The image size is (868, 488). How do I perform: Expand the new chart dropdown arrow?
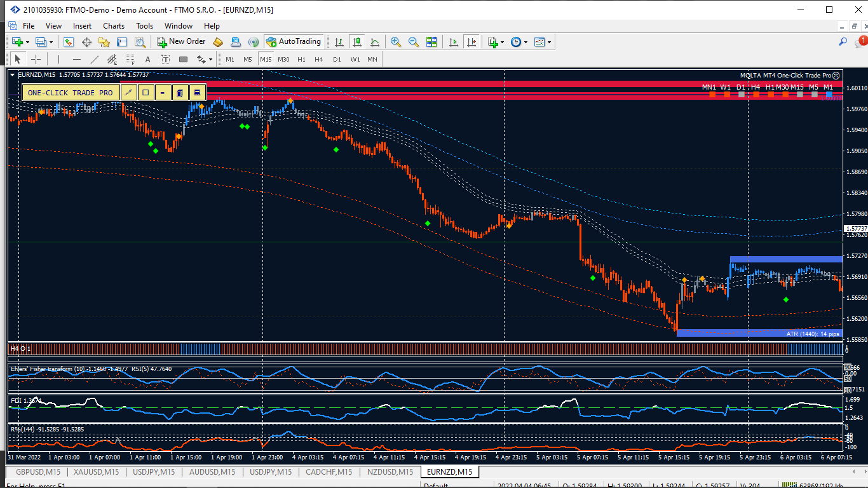coord(27,42)
